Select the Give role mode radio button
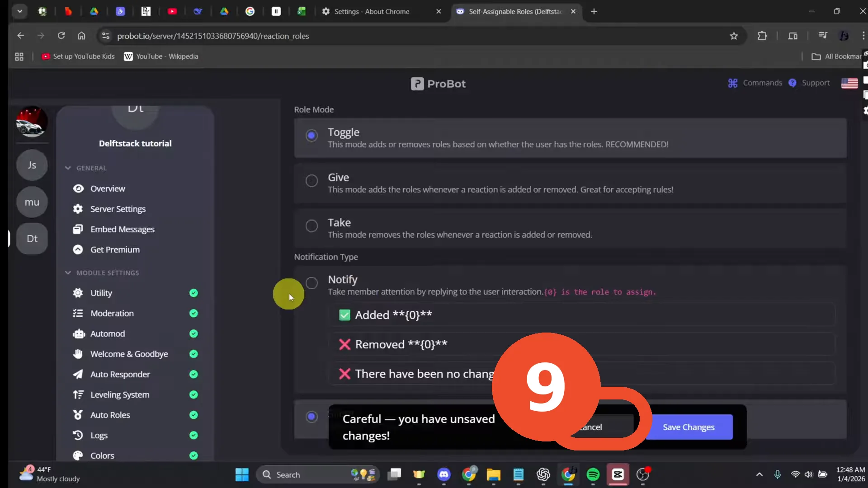This screenshot has width=868, height=488. 311,180
